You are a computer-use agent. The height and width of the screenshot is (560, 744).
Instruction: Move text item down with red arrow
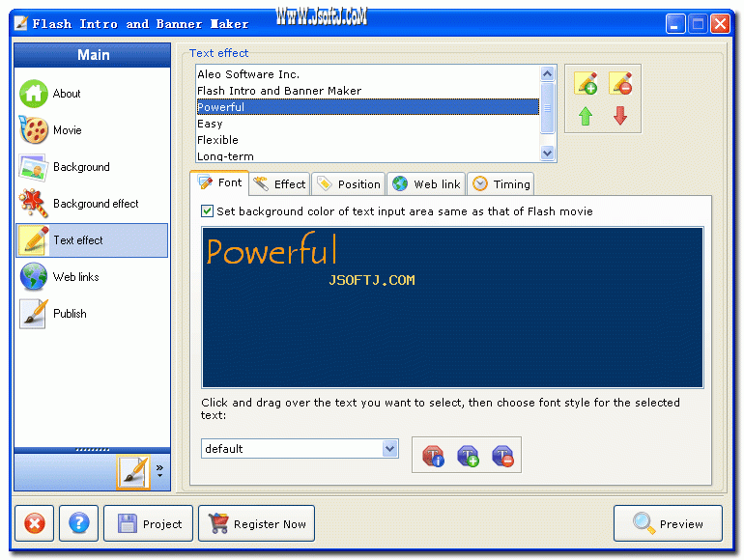pyautogui.click(x=620, y=116)
